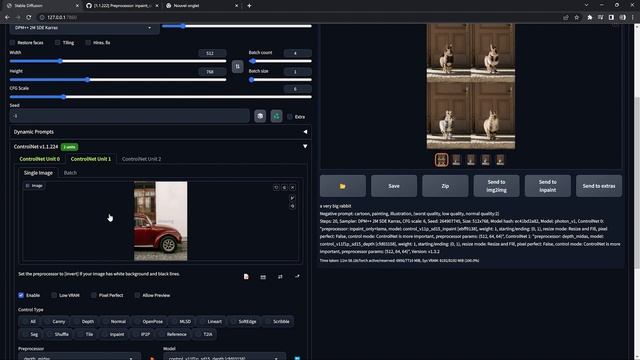The width and height of the screenshot is (640, 360).
Task: Click the Height slider handle
Action: 88,80
